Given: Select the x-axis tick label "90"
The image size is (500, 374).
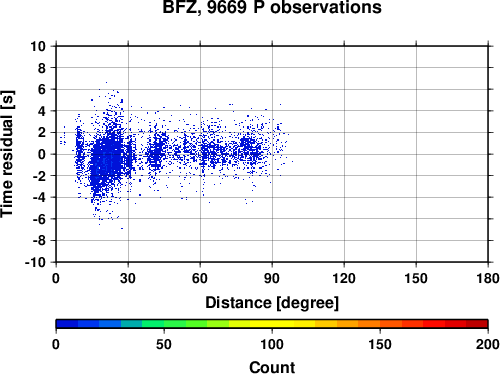Looking at the screenshot, I should [x=272, y=278].
